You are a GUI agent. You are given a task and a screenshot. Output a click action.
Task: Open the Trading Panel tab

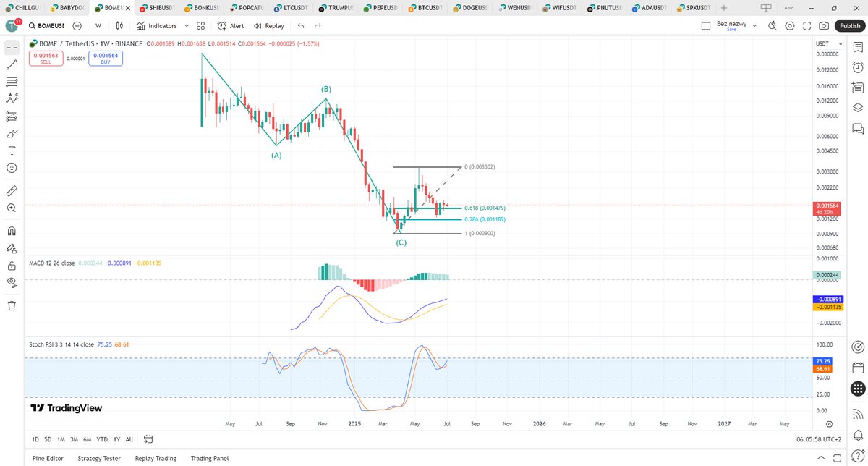tap(210, 458)
